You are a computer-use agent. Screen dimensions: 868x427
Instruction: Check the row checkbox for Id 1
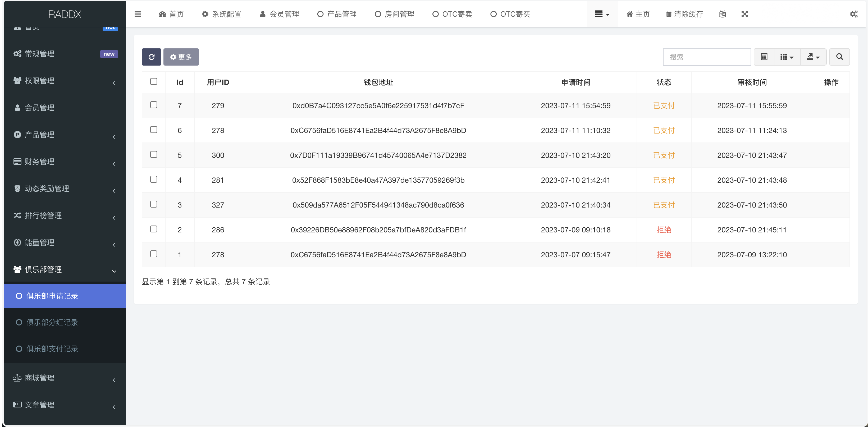pyautogui.click(x=154, y=254)
